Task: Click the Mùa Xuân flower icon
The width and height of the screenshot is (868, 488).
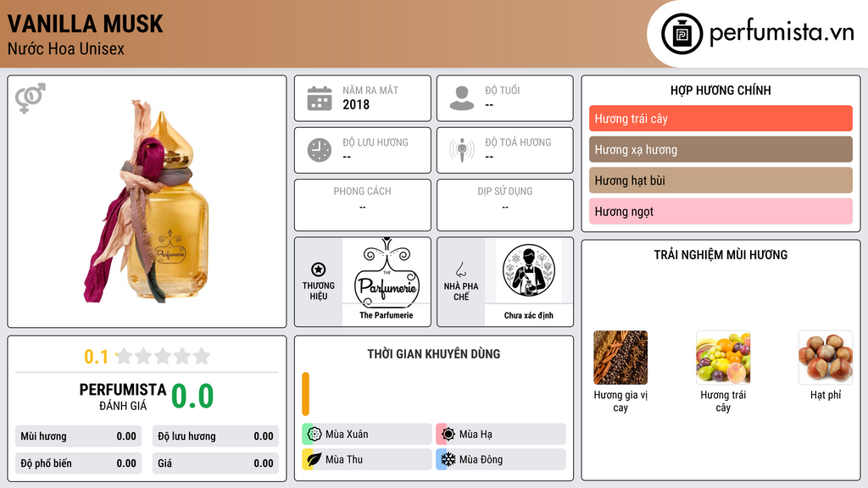Action: pos(314,435)
